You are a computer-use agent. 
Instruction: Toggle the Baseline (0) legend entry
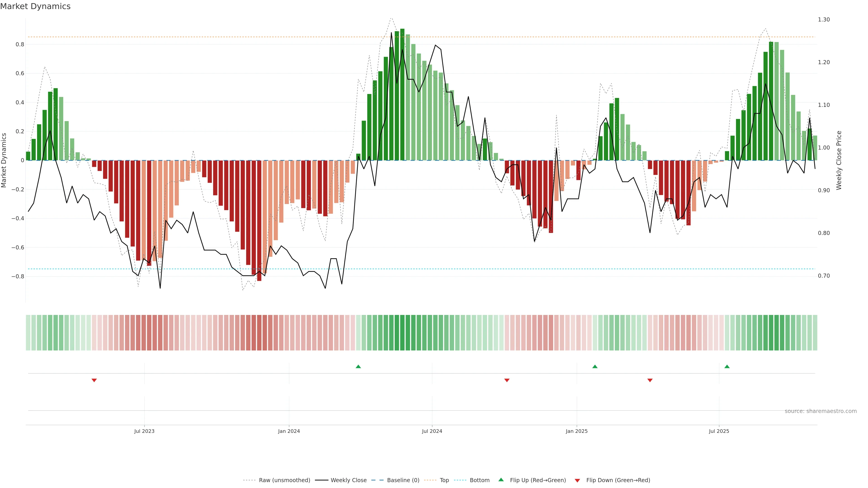403,480
